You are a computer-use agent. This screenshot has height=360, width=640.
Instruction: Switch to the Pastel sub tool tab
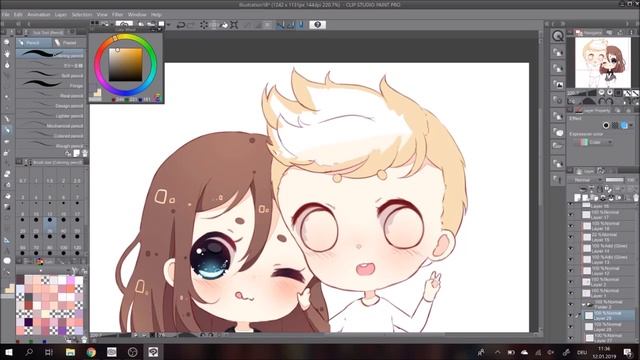tap(69, 42)
